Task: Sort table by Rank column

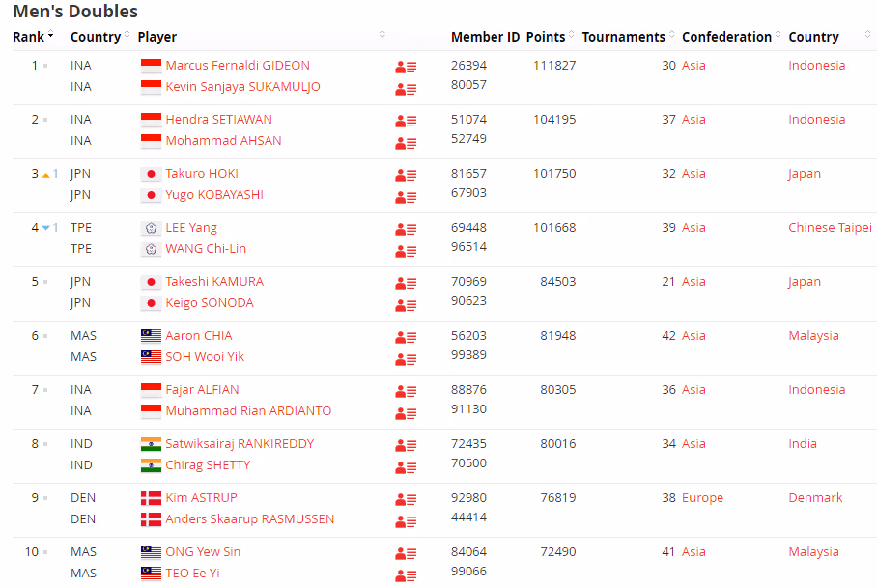Action: pyautogui.click(x=28, y=37)
